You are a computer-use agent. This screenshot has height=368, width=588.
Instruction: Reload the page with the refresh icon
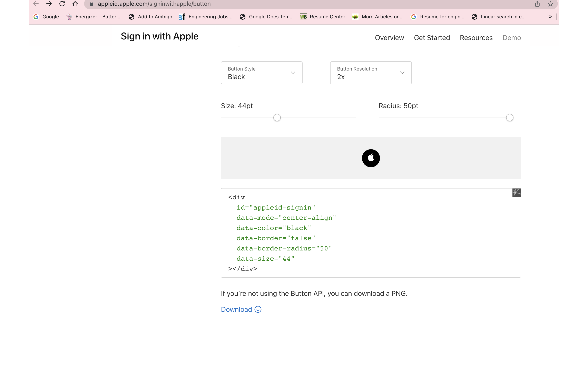click(x=62, y=4)
